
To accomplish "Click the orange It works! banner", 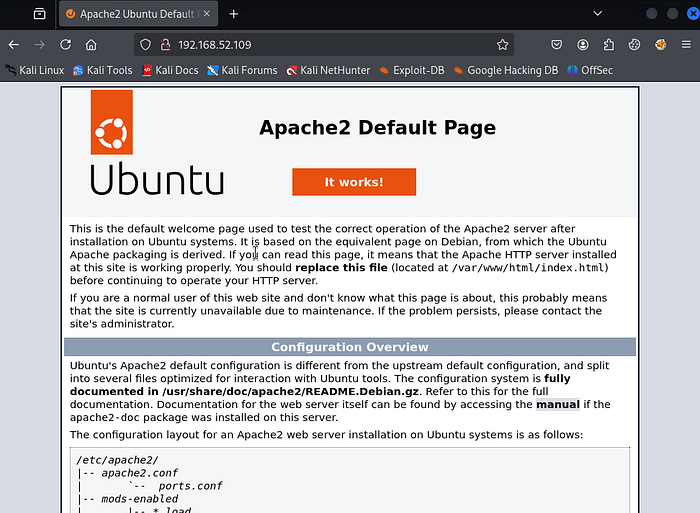I will (x=354, y=182).
